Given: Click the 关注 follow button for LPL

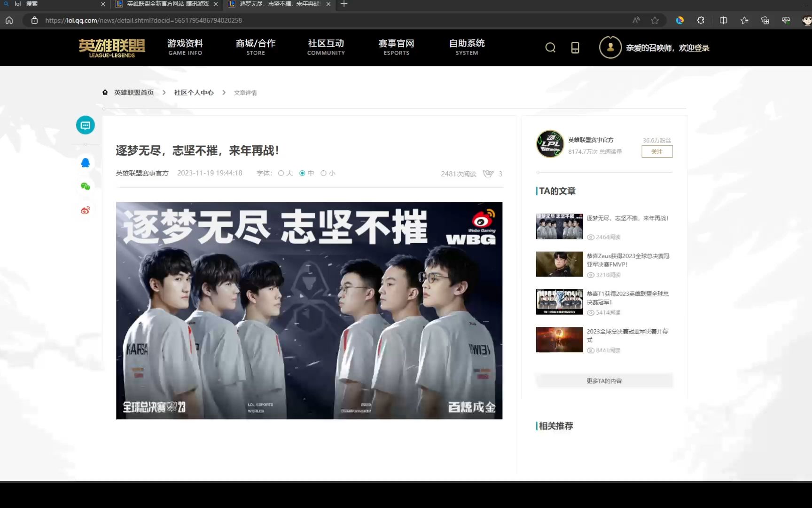Looking at the screenshot, I should [656, 151].
